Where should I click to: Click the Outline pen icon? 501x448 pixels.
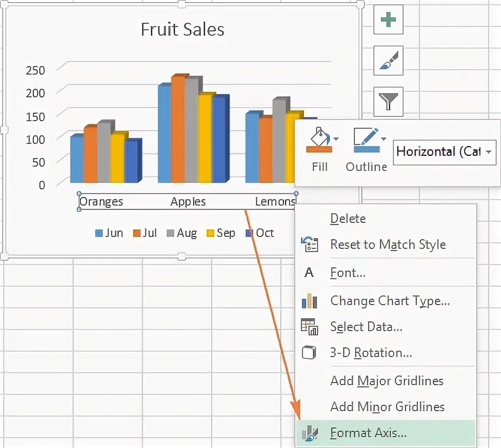(x=365, y=140)
